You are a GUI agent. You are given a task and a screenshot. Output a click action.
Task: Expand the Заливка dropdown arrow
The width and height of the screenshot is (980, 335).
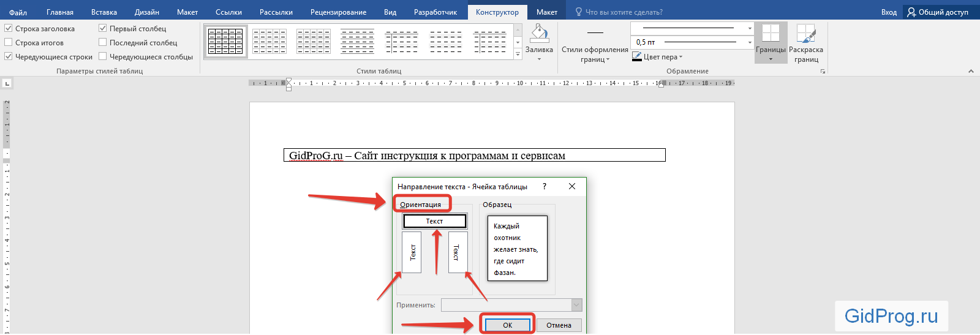(x=539, y=59)
